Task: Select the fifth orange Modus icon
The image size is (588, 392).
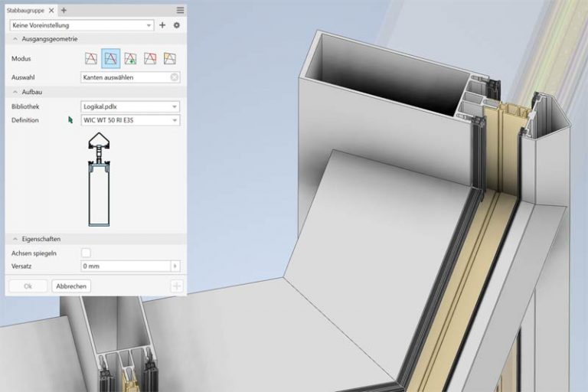Action: coord(170,58)
